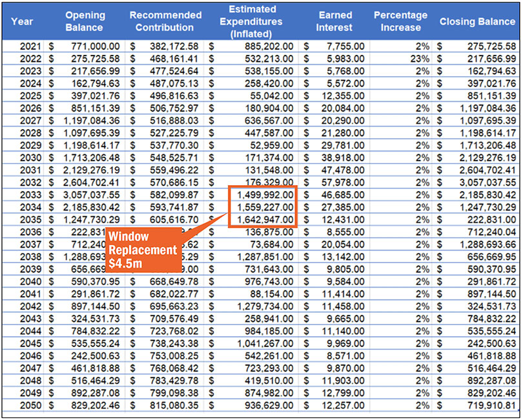Image resolution: width=523 pixels, height=420 pixels.
Task: Click the 2033 expenditure 1,499,992.00
Action: 265,195
